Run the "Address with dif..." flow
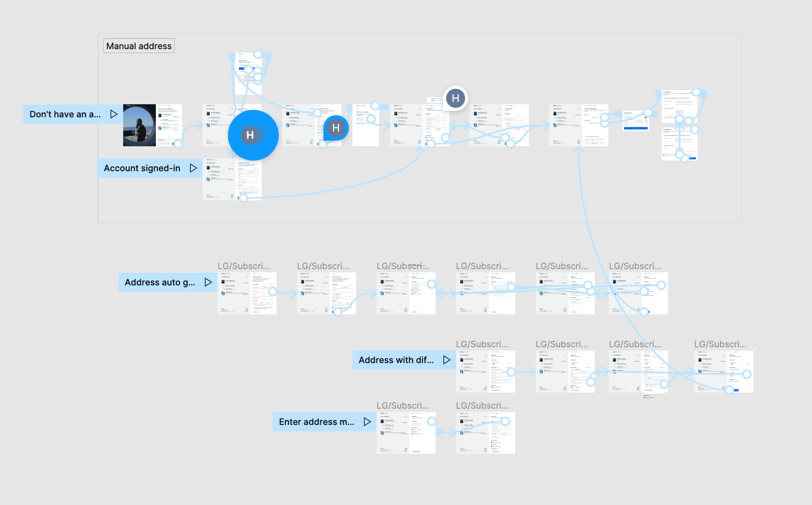This screenshot has width=812, height=505. click(447, 360)
